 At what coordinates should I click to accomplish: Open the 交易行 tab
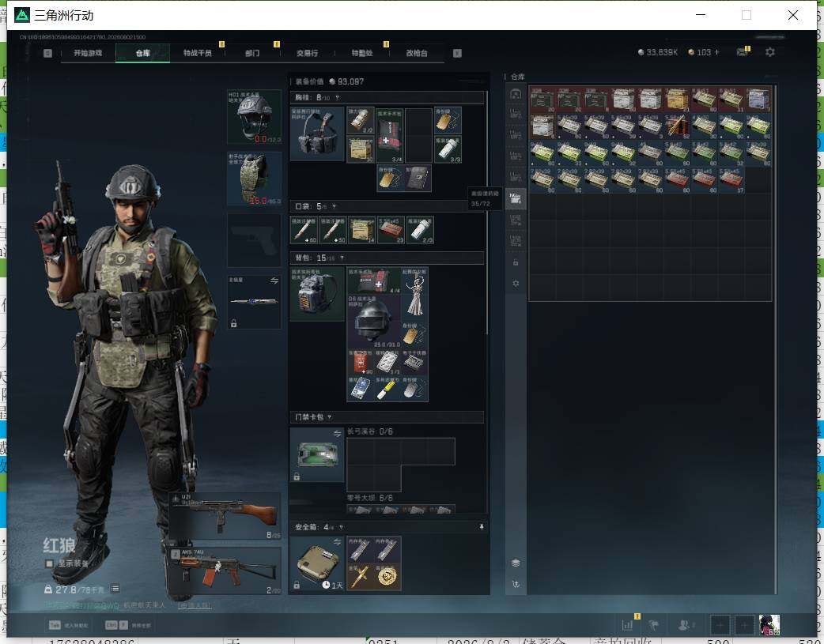point(307,52)
